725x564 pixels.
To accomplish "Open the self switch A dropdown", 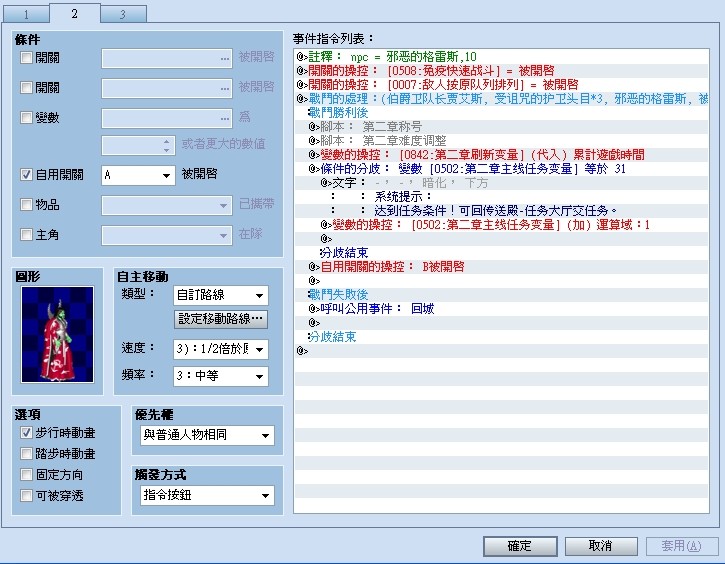I will tap(138, 175).
